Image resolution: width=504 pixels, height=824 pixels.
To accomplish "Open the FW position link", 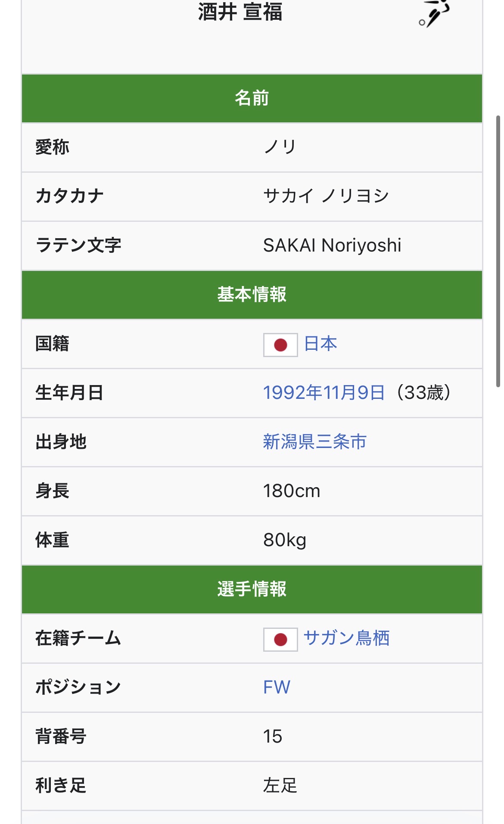I will [277, 687].
